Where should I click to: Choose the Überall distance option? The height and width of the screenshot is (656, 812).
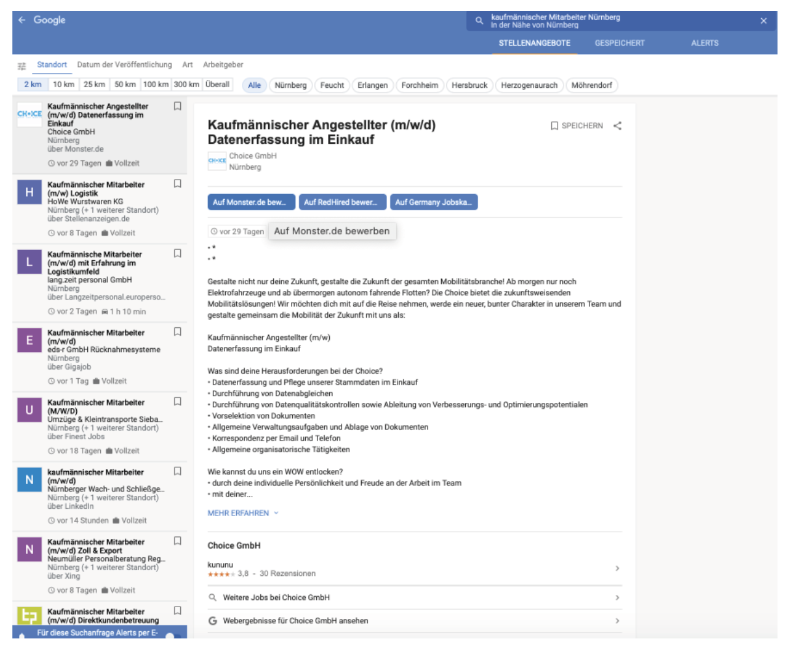pos(217,85)
